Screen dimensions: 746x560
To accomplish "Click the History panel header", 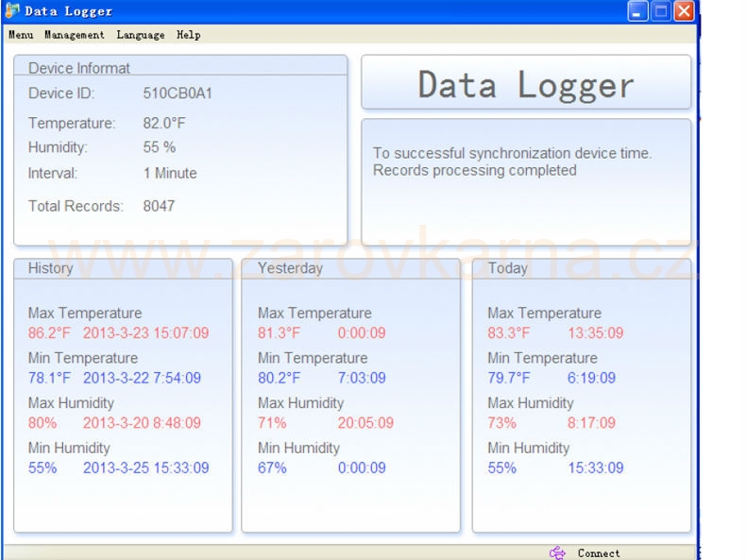I will [x=123, y=268].
